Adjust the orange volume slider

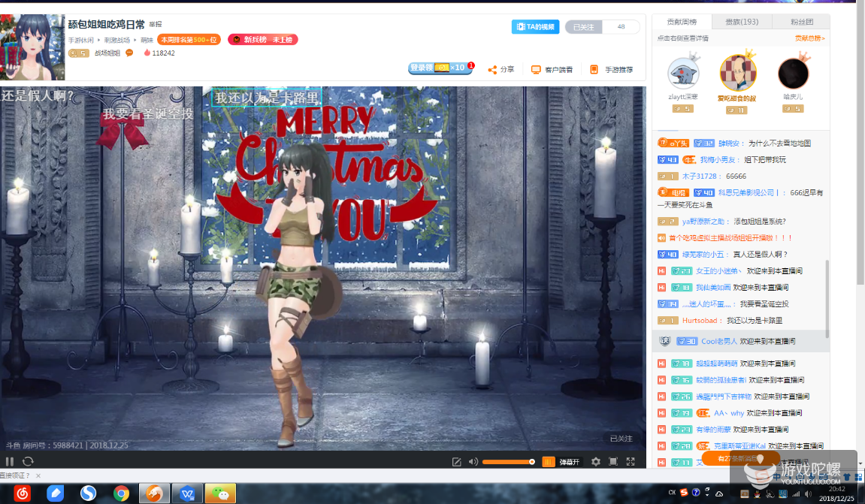pyautogui.click(x=508, y=461)
